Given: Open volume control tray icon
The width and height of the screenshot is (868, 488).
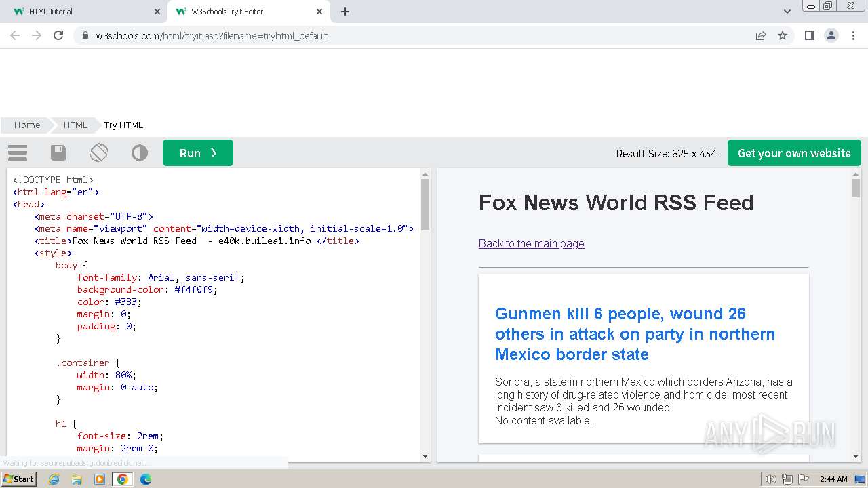Looking at the screenshot, I should click(x=770, y=479).
